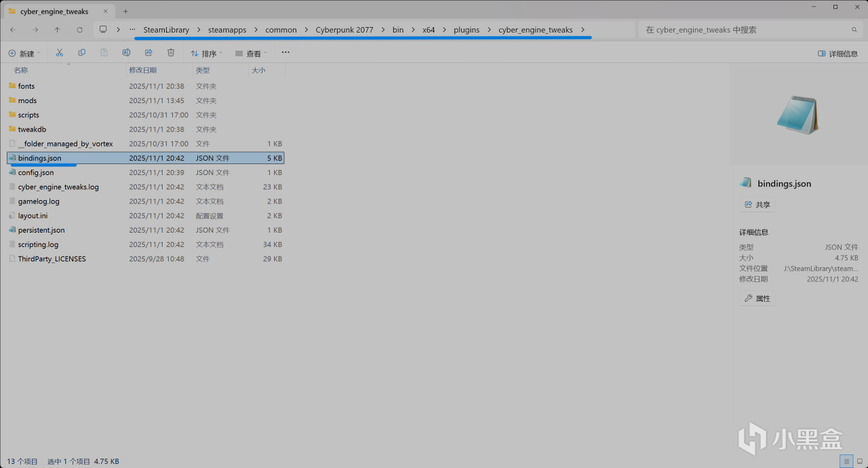Select scripting.log file
This screenshot has height=468, width=868.
(x=146, y=245)
